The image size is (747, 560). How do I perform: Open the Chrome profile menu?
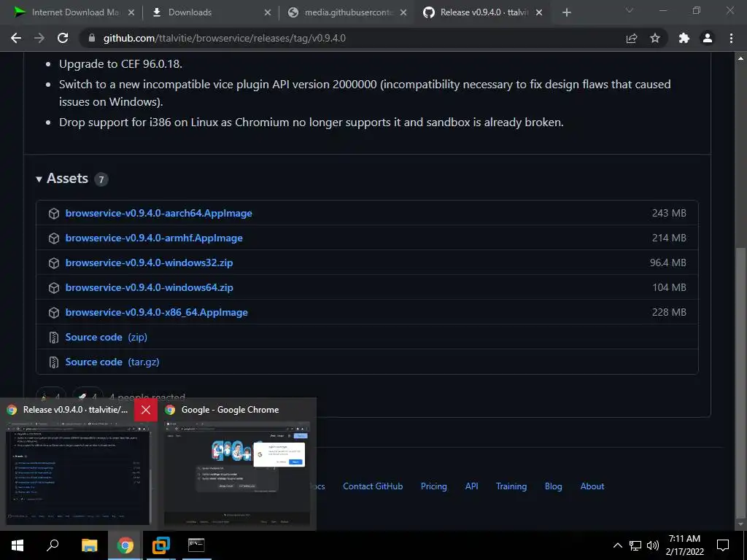pyautogui.click(x=708, y=38)
